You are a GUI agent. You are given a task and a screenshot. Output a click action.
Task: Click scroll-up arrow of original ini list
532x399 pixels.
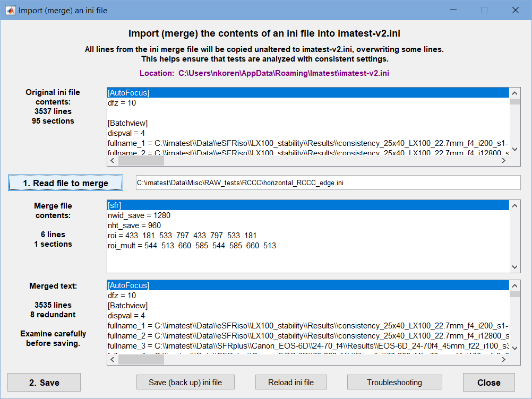(x=514, y=93)
